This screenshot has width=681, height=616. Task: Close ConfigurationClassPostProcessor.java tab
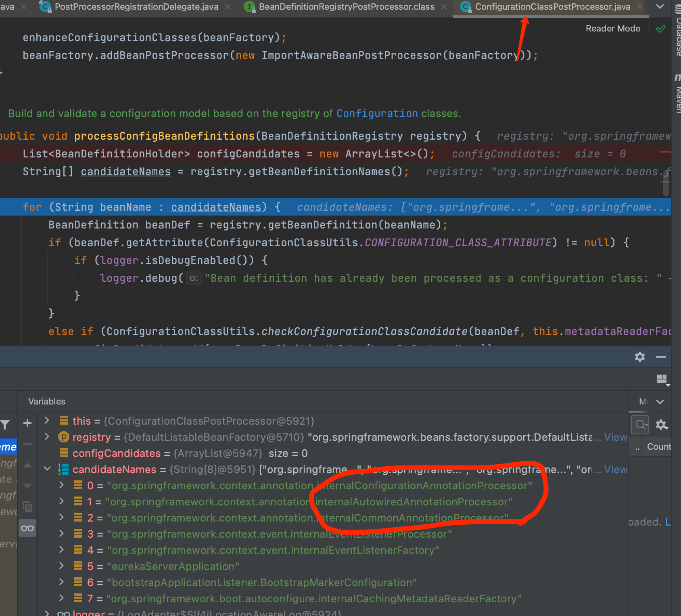640,7
